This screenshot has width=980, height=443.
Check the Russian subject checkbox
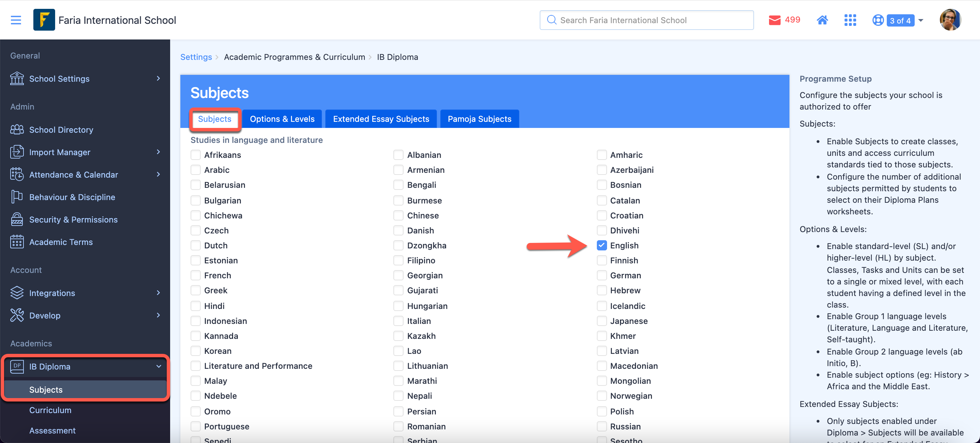[602, 426]
